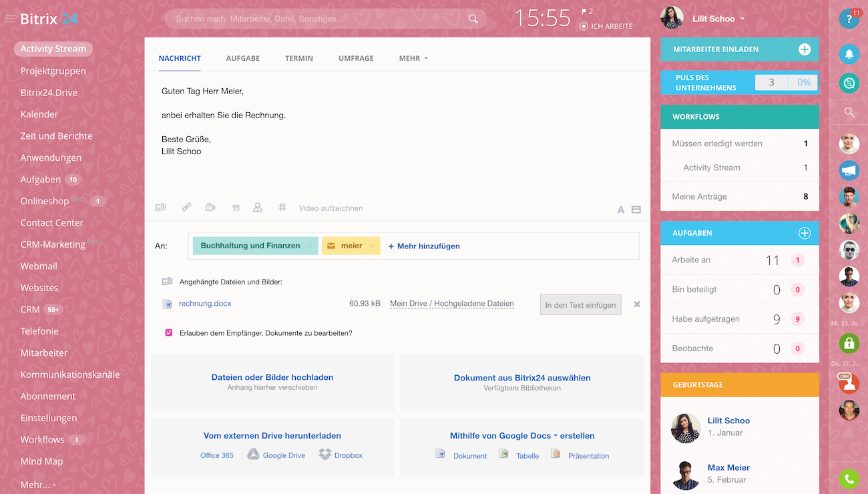This screenshot has height=494, width=868.
Task: Open Activity Stream in the left menu
Action: [53, 49]
